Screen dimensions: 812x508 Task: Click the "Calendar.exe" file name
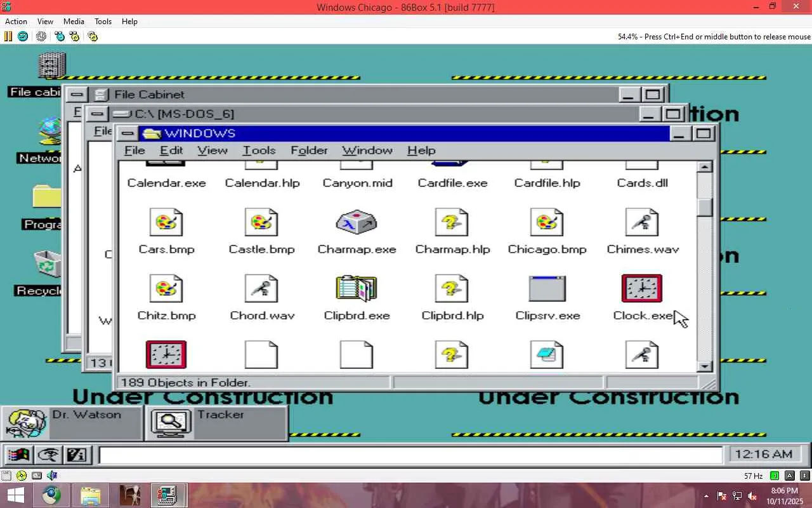point(166,183)
